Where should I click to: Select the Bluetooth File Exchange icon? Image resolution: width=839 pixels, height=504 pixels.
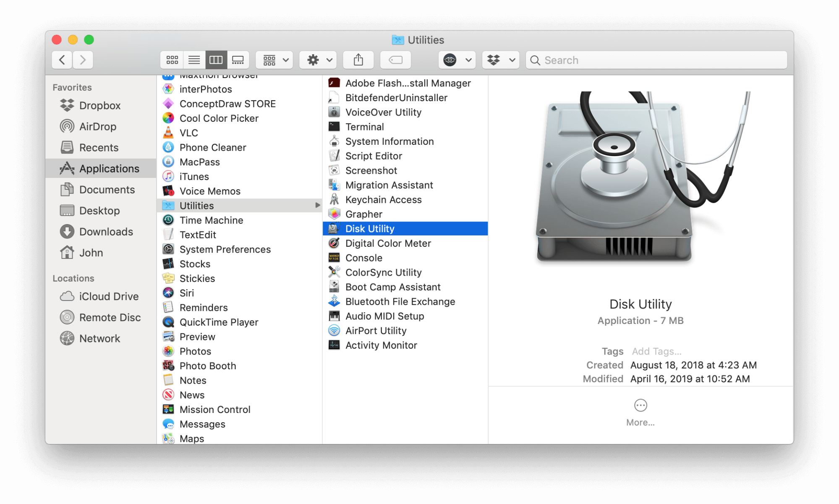pyautogui.click(x=334, y=301)
